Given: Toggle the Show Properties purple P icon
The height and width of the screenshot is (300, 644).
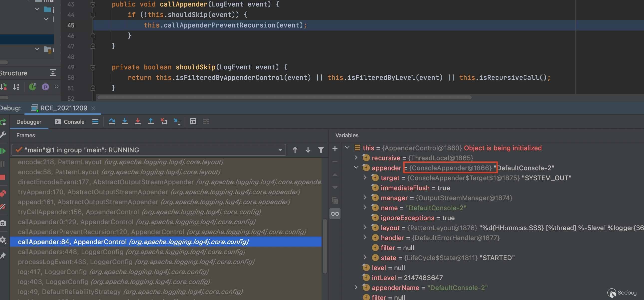Looking at the screenshot, I should point(45,87).
